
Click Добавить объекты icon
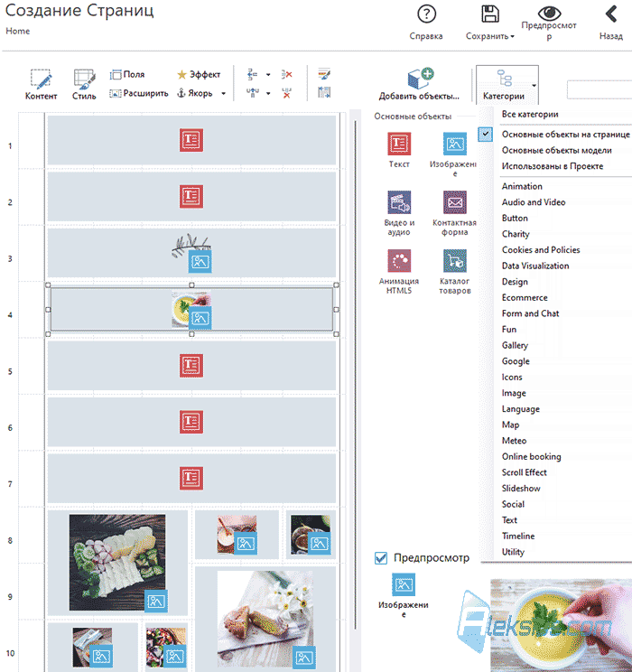coord(421,78)
